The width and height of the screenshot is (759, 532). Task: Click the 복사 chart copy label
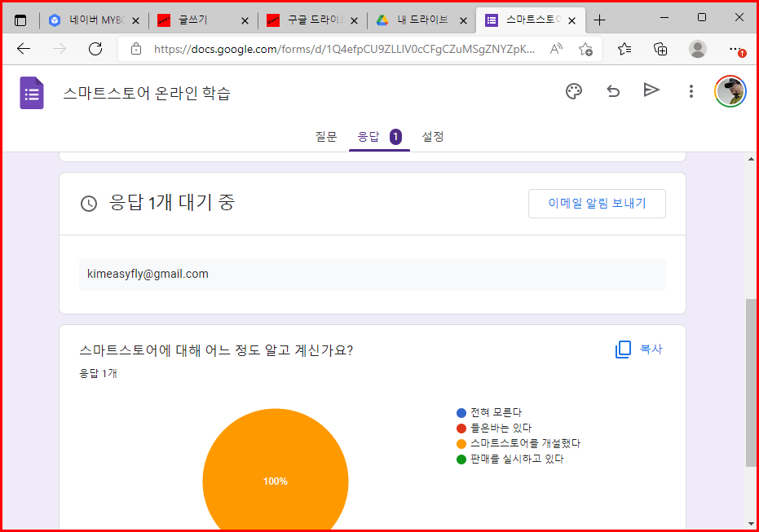pos(651,350)
